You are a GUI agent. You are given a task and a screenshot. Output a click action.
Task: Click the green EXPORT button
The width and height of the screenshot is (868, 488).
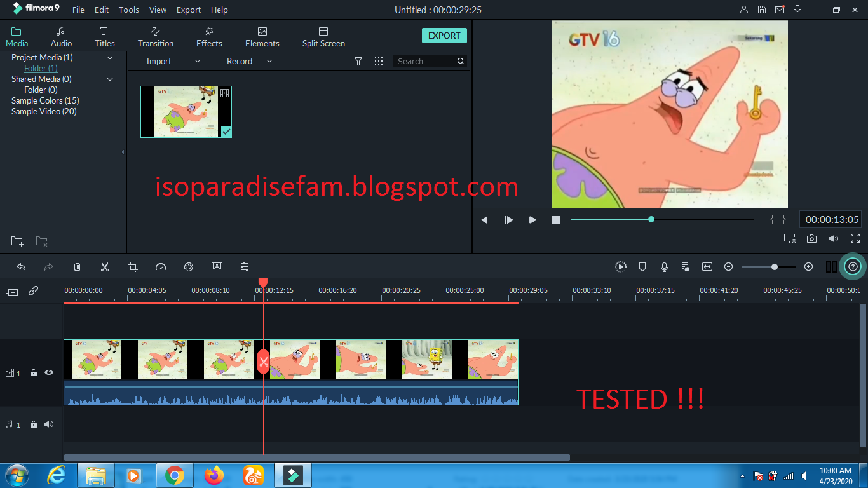[x=444, y=36]
